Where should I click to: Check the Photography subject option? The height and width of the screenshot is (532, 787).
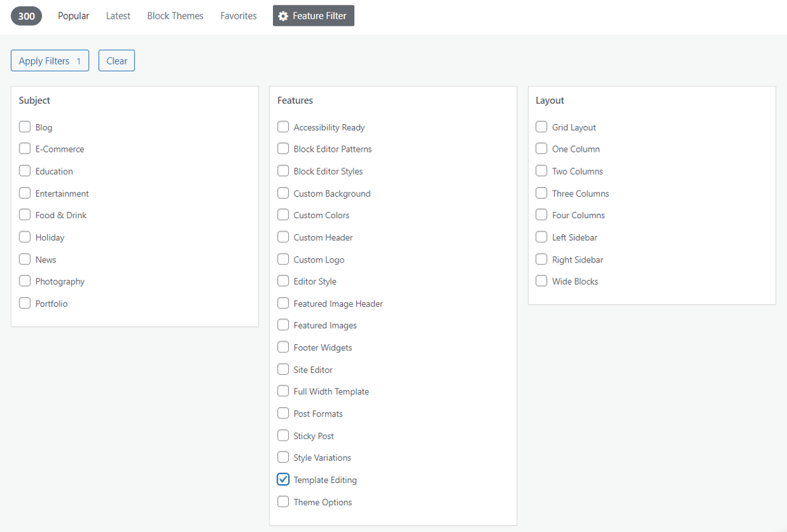[x=24, y=281]
